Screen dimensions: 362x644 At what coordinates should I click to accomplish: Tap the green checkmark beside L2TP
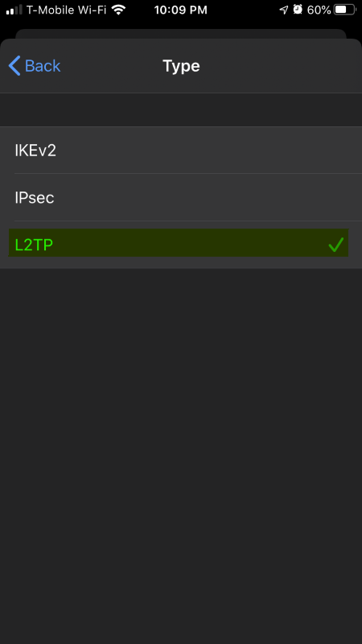tap(335, 245)
